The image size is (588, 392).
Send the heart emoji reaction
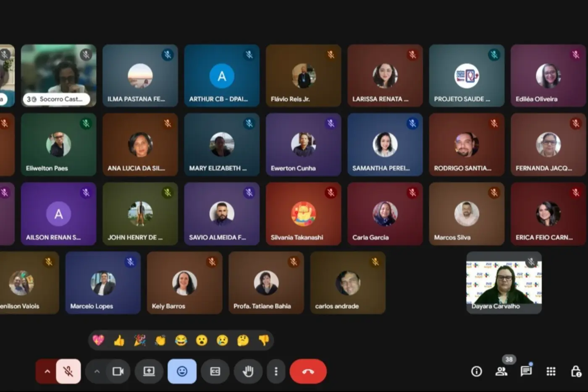coord(98,340)
